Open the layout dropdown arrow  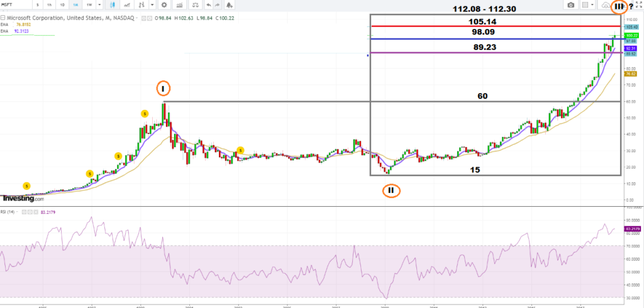click(x=593, y=5)
